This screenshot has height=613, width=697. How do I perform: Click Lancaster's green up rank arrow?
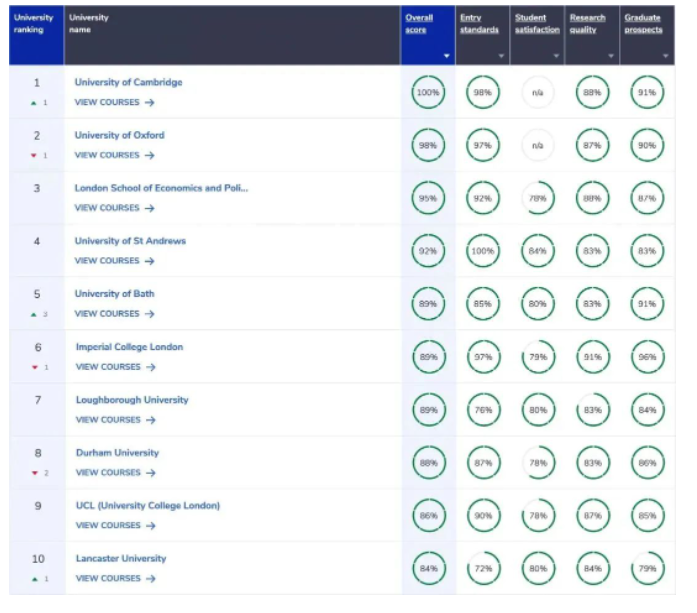click(x=35, y=579)
